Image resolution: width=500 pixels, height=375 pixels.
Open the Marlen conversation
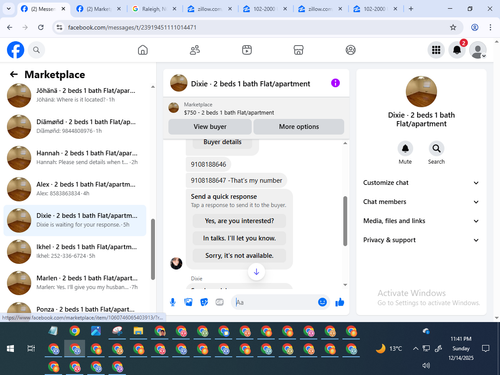[75, 283]
